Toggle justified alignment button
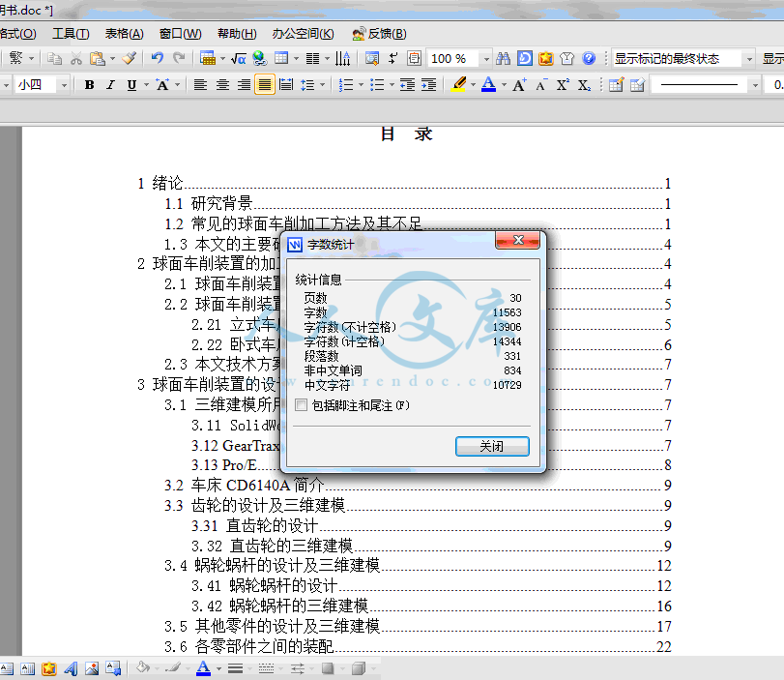Screen dimensions: 784x680 click(x=265, y=85)
